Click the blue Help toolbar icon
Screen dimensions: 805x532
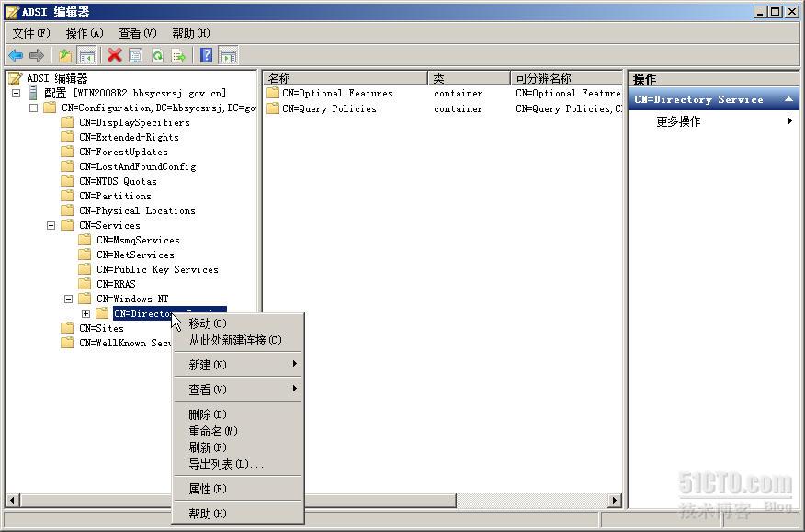[207, 55]
